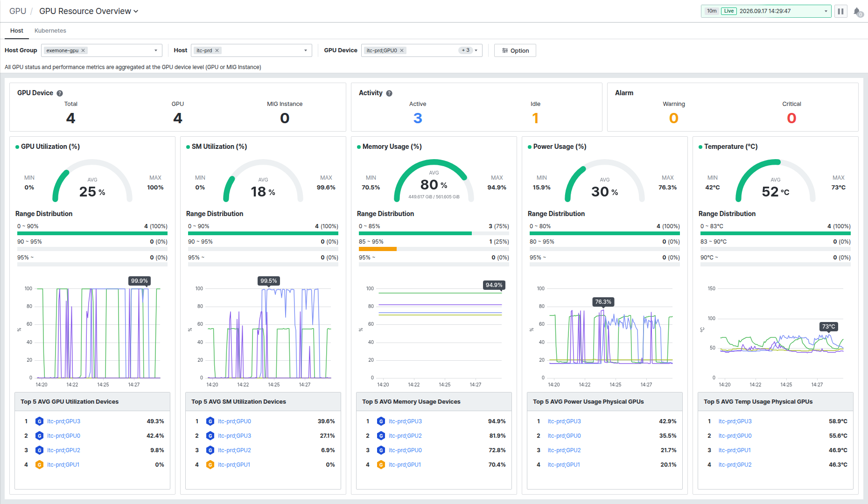Click the 94.9% tooltip on Memory chart
868x504 pixels.
494,285
